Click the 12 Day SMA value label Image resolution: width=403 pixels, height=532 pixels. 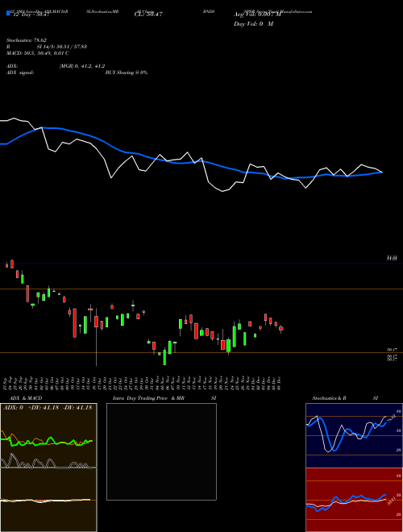click(31, 15)
